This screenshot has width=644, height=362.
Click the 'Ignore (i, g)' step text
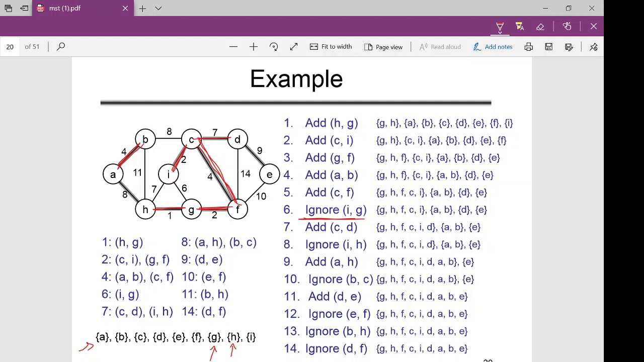[x=336, y=210]
